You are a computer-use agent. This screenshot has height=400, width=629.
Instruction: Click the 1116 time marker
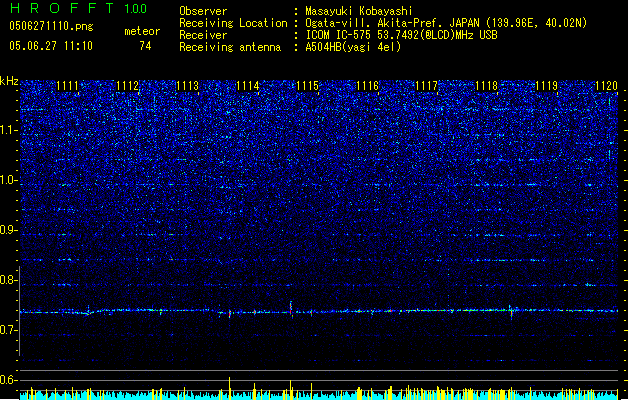click(367, 86)
